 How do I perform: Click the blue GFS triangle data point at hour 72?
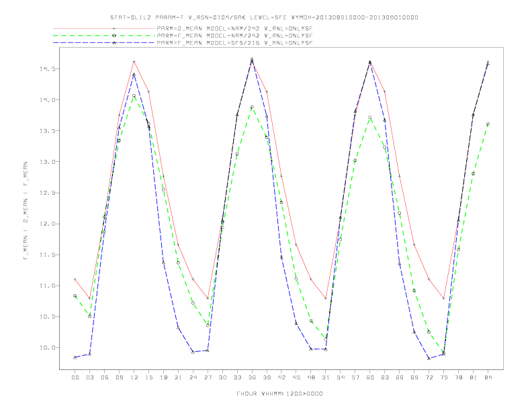tap(429, 358)
